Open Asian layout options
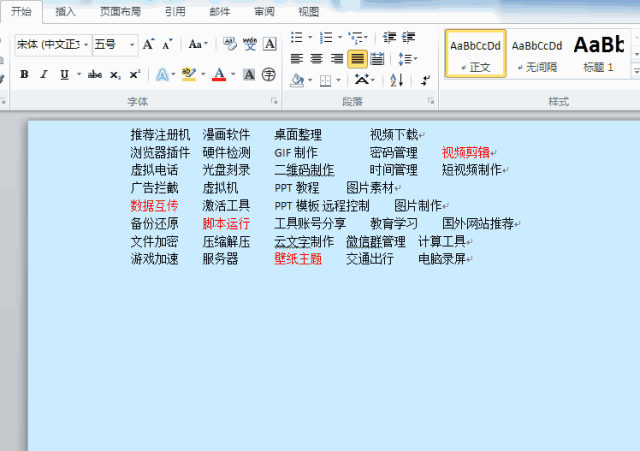Image resolution: width=640 pixels, height=451 pixels. click(362, 79)
